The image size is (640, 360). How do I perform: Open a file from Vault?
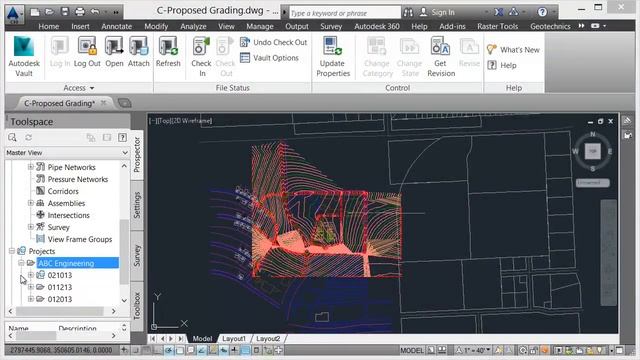coord(114,52)
